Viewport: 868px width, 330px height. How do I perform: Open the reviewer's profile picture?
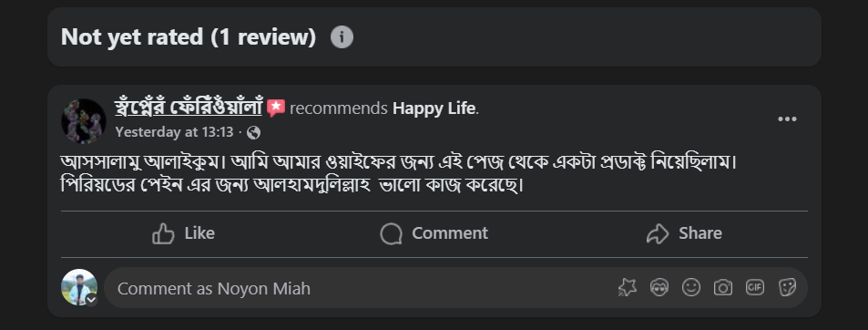point(84,120)
